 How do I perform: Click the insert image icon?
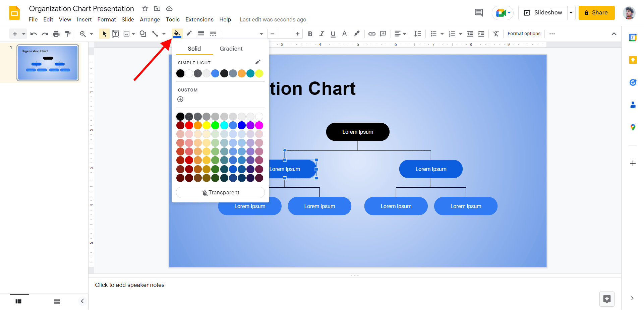click(127, 34)
